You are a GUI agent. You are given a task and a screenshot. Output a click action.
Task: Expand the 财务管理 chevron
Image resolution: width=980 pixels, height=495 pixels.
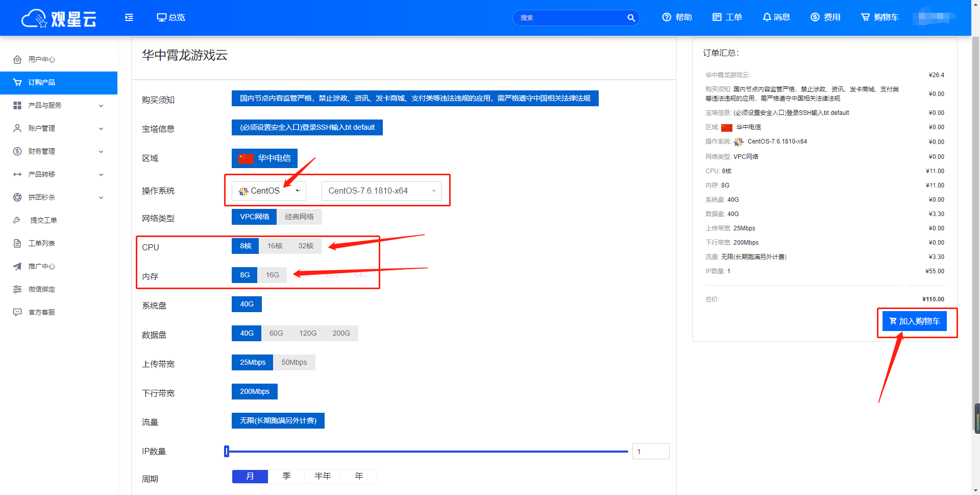(x=101, y=152)
